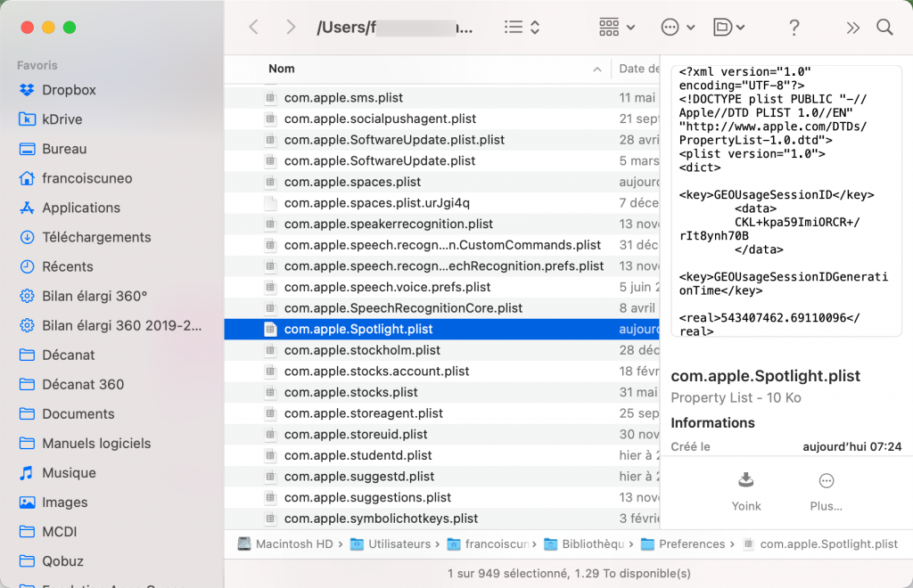Image resolution: width=913 pixels, height=588 pixels.
Task: Select Macintosh HD in the path bar
Action: tap(285, 544)
